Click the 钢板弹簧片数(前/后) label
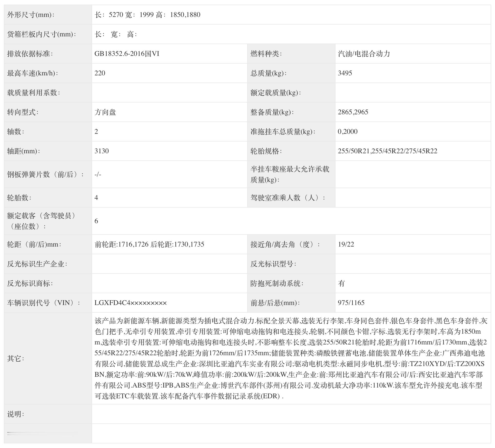This screenshot has height=448, width=495. 46,174
